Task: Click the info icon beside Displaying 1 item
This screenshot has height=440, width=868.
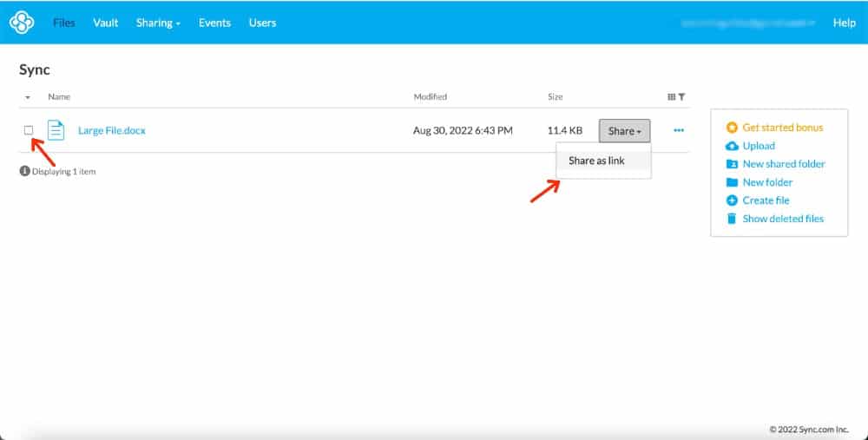Action: (24, 171)
